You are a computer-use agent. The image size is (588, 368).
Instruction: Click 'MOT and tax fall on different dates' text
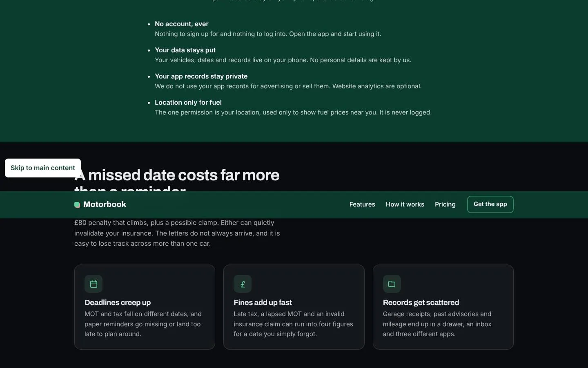(143, 324)
